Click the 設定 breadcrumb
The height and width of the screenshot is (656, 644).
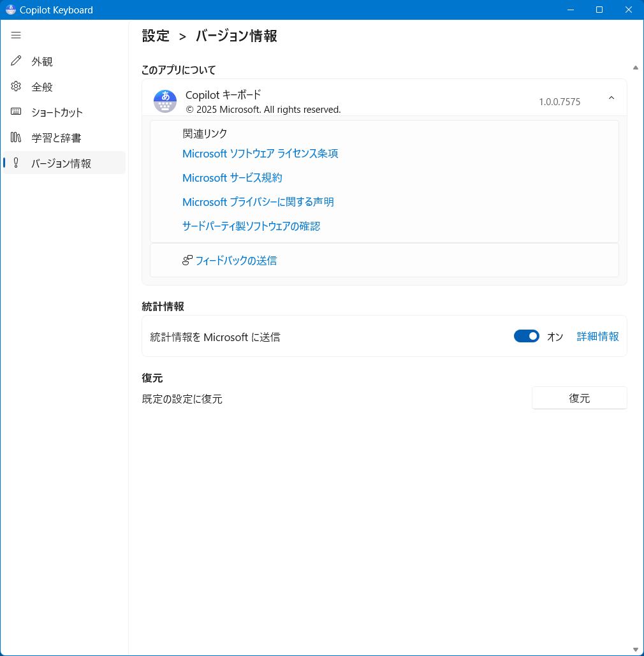156,36
